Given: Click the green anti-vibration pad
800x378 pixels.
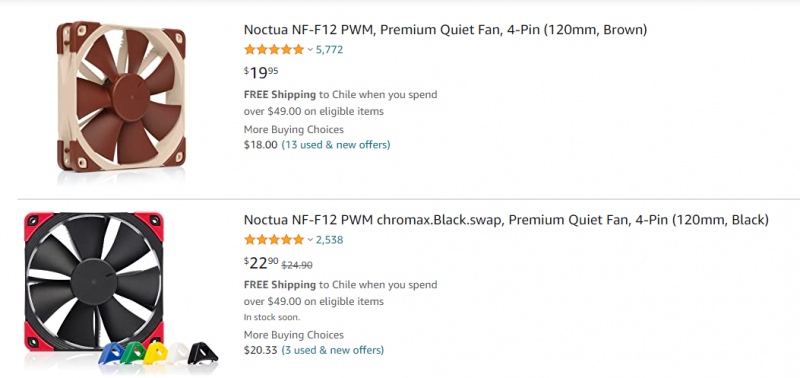Looking at the screenshot, I should [133, 353].
